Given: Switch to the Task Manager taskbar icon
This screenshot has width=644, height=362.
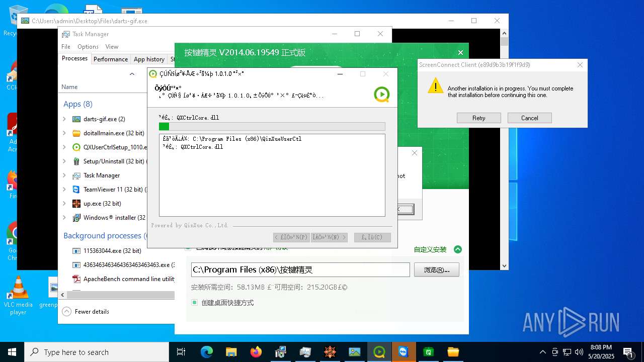Looking at the screenshot, I should [x=305, y=352].
